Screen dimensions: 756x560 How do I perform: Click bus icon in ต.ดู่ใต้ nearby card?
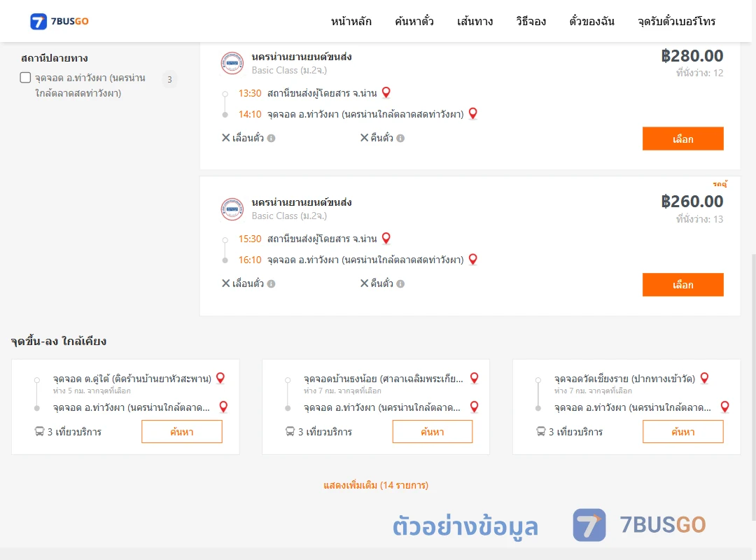[39, 431]
